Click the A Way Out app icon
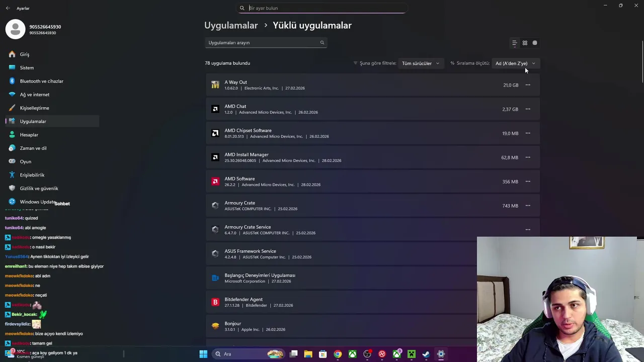The image size is (644, 362). [x=215, y=85]
